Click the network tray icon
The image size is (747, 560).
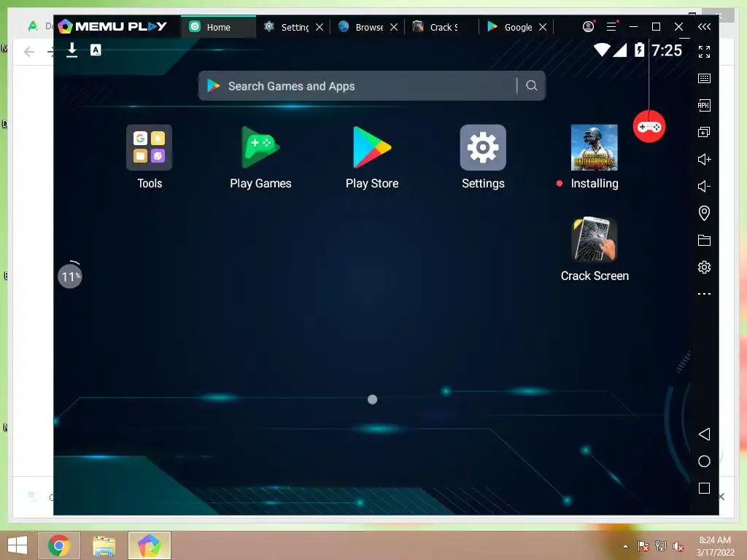[x=660, y=546]
